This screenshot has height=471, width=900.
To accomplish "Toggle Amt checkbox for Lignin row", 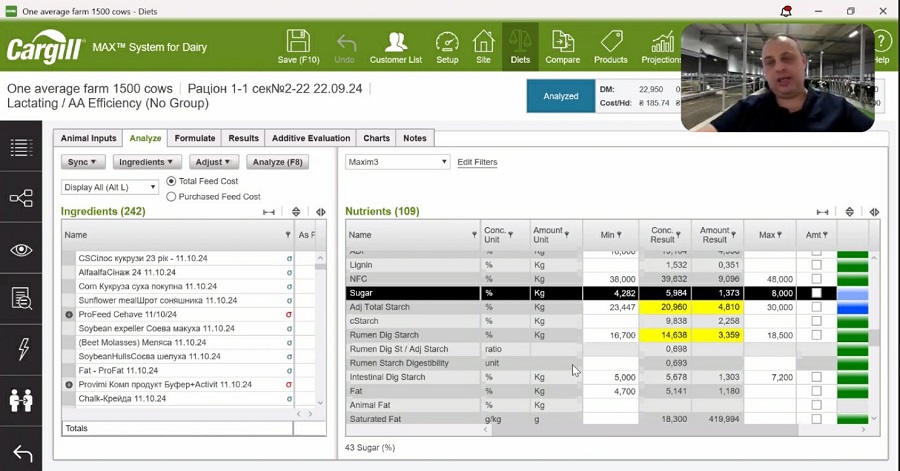I will coord(816,265).
